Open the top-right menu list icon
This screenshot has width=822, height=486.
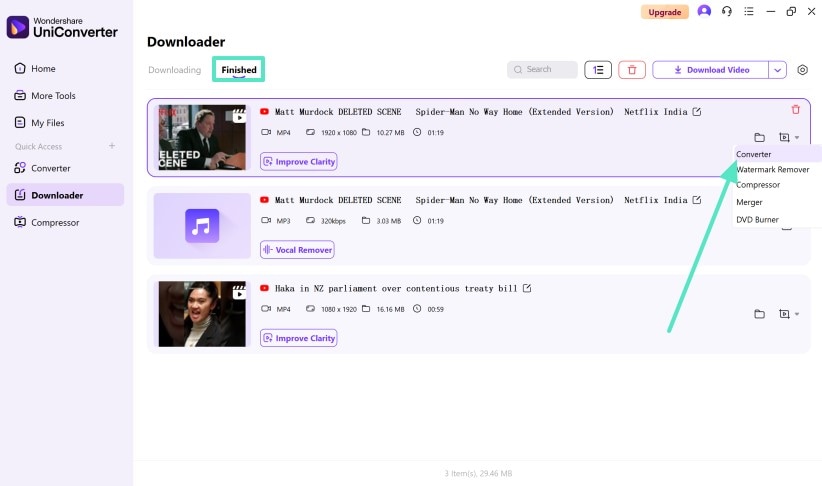click(x=749, y=11)
